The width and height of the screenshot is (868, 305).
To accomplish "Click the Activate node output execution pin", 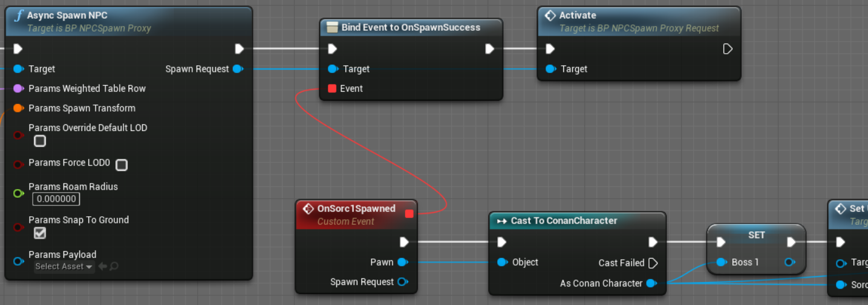I will (x=728, y=49).
